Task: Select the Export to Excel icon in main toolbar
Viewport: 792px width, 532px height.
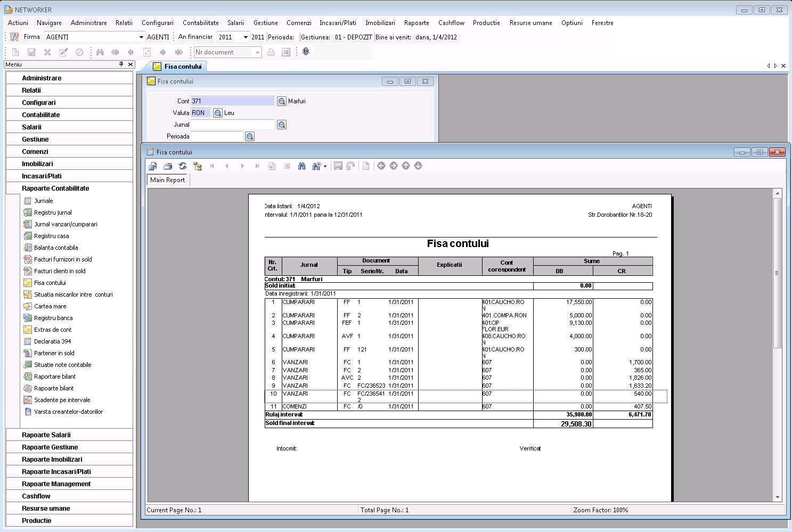Action: (287, 52)
